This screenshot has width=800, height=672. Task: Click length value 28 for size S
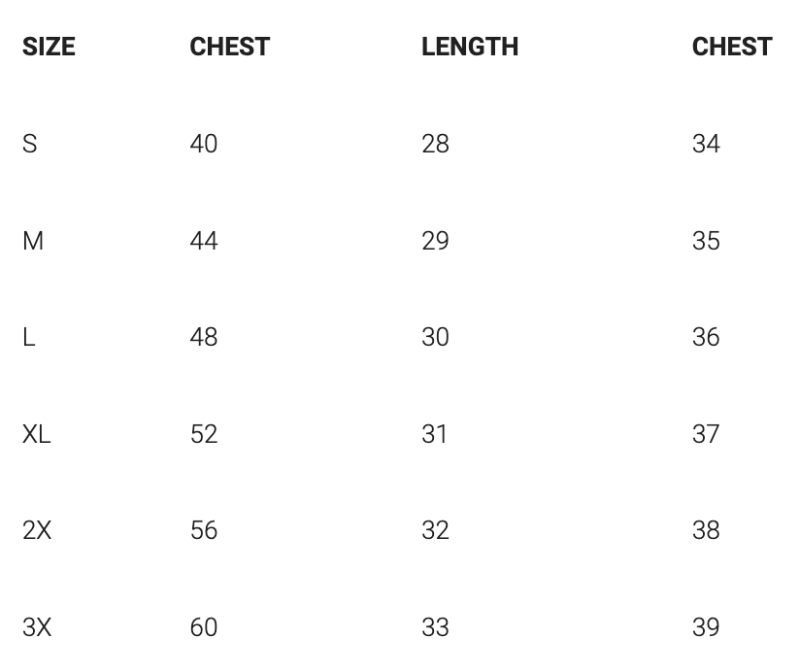[x=435, y=144]
